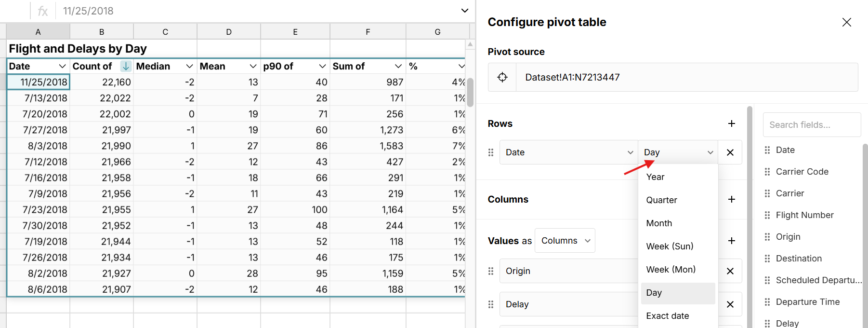Grab the drag handle beside the Date row
The height and width of the screenshot is (328, 868).
[491, 152]
